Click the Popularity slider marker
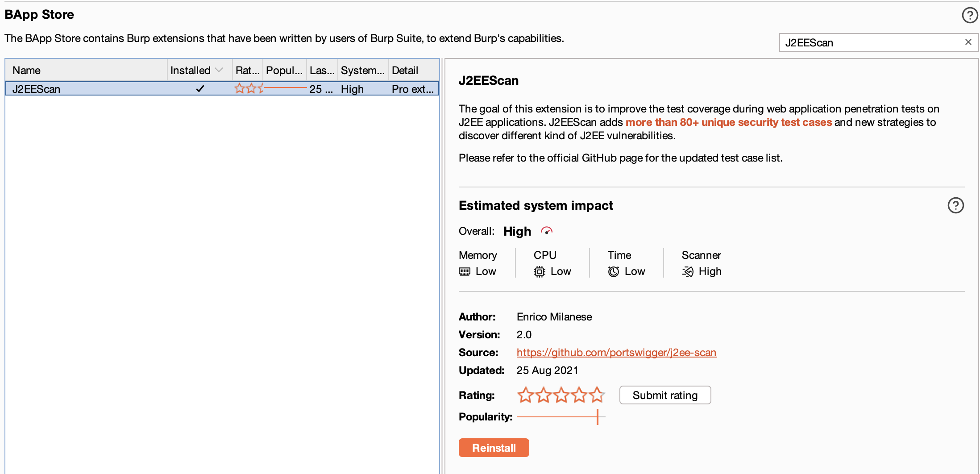Viewport: 980px width, 474px height. (597, 417)
